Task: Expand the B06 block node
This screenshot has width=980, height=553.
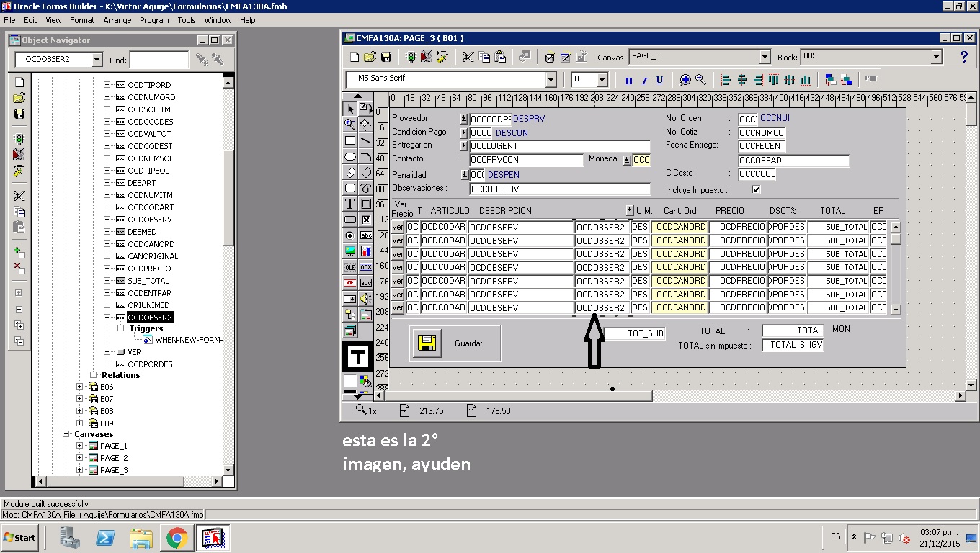Action: coord(80,387)
